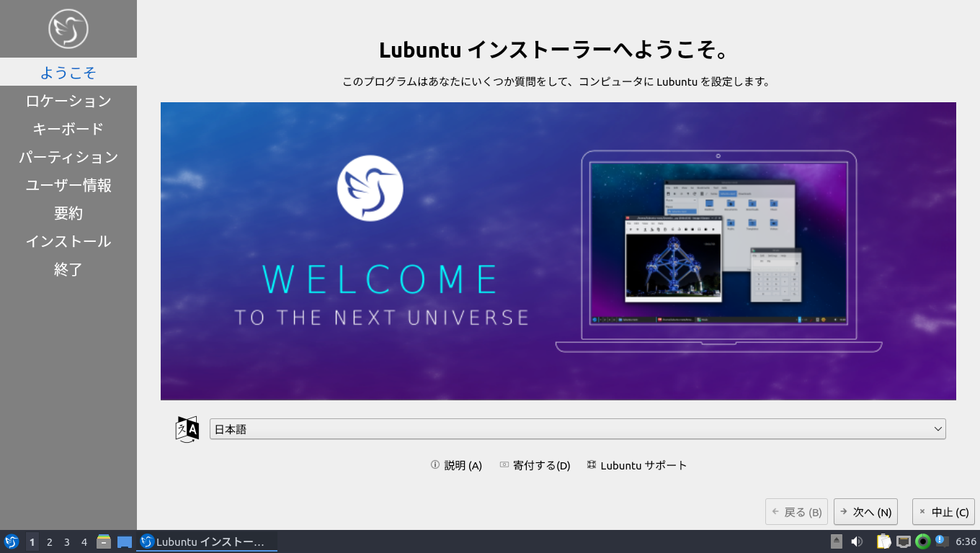
Task: Switch to virtual desktop 2
Action: (49, 541)
